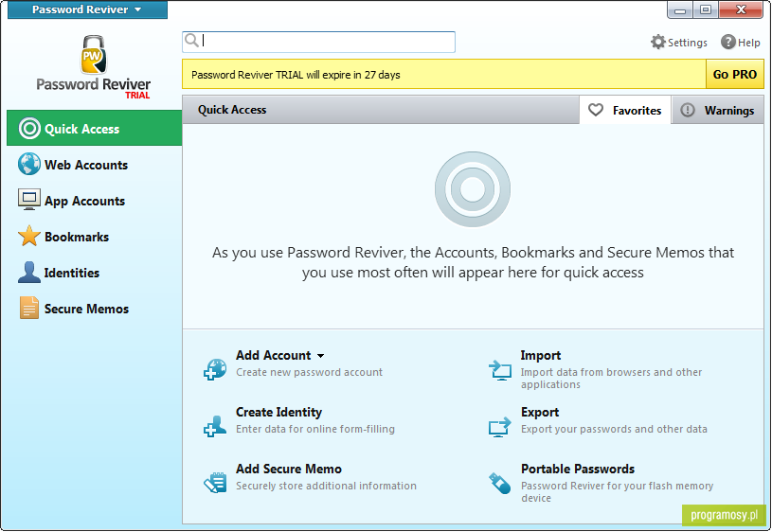
Task: Open the Identities section
Action: [x=72, y=273]
